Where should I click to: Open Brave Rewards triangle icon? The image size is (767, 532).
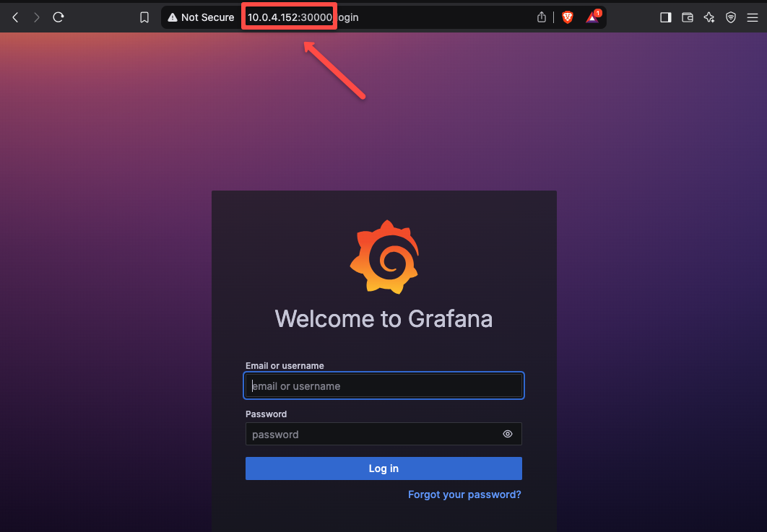tap(592, 17)
